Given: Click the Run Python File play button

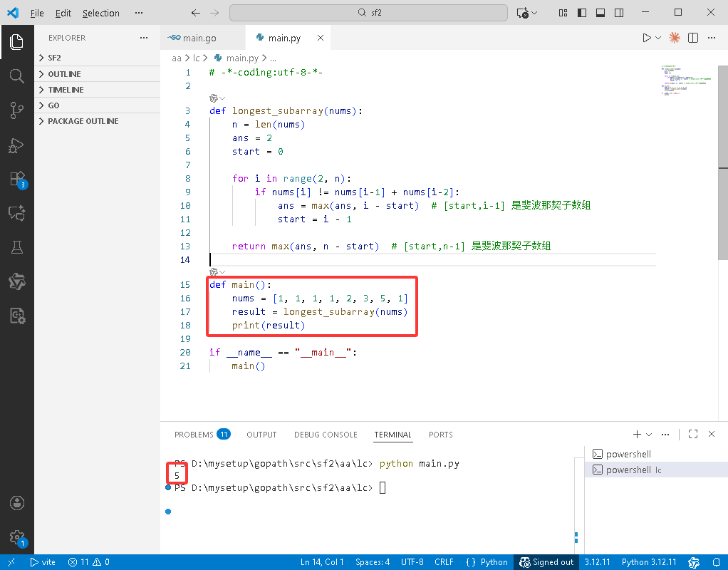Looking at the screenshot, I should (646, 38).
